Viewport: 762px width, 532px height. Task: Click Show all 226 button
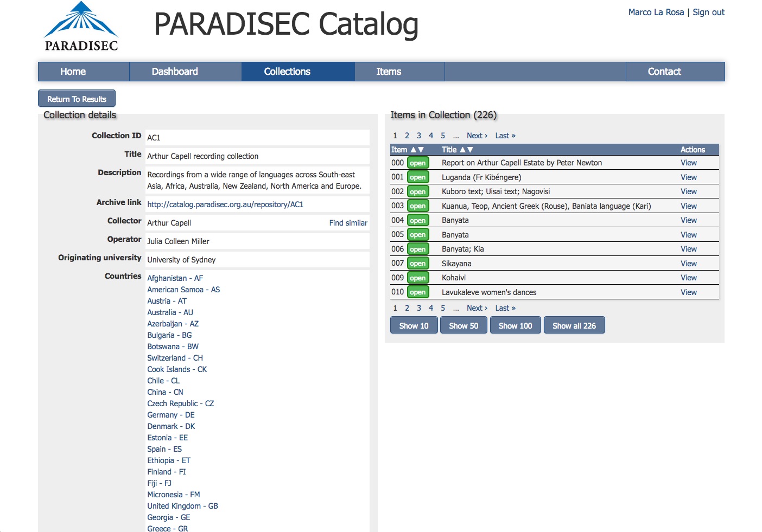(x=574, y=325)
